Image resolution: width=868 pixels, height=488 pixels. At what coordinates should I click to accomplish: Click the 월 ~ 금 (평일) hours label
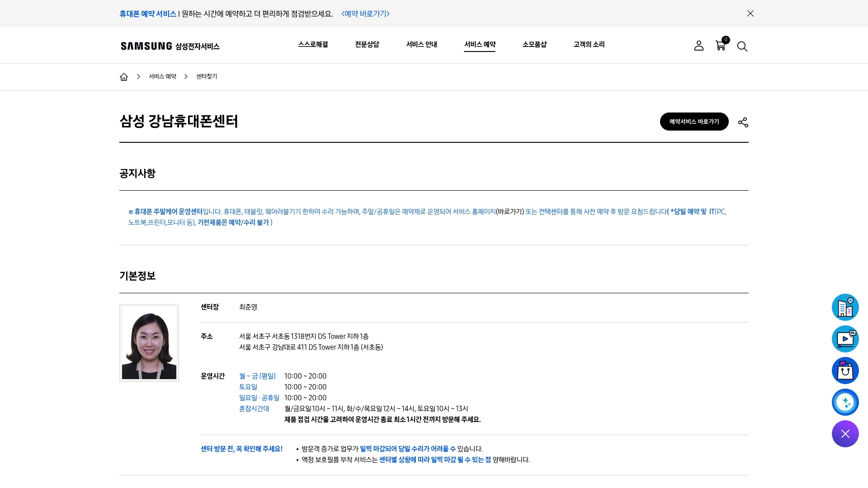[257, 376]
